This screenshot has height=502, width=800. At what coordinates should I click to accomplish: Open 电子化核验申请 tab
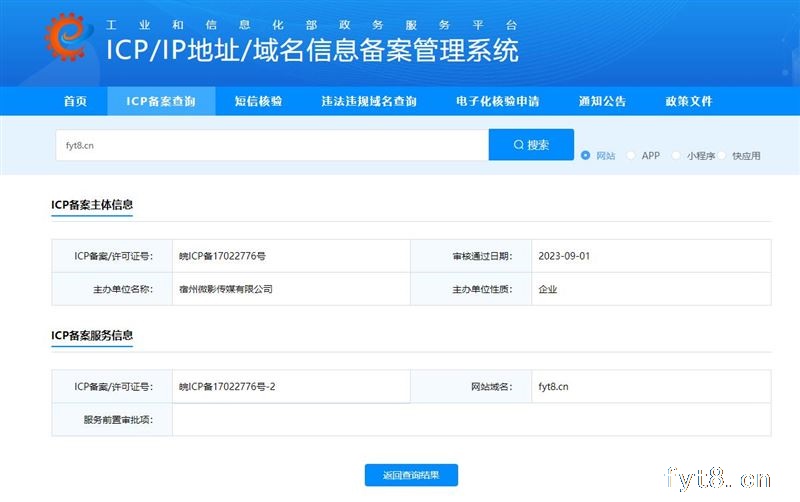(497, 101)
